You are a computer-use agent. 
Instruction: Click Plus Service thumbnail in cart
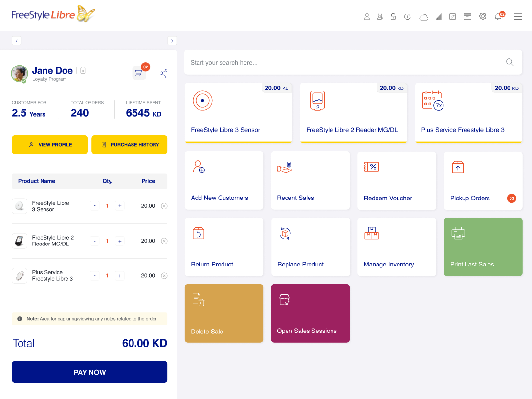click(x=20, y=276)
